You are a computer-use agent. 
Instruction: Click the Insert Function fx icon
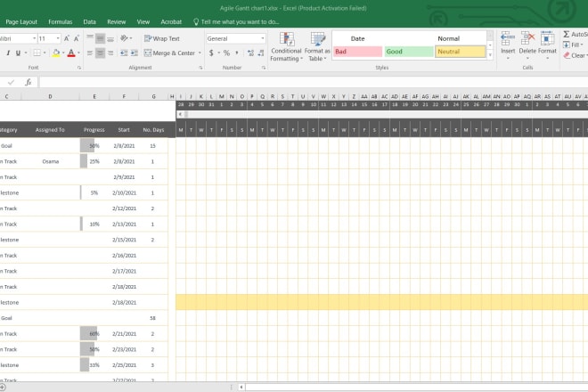click(29, 82)
